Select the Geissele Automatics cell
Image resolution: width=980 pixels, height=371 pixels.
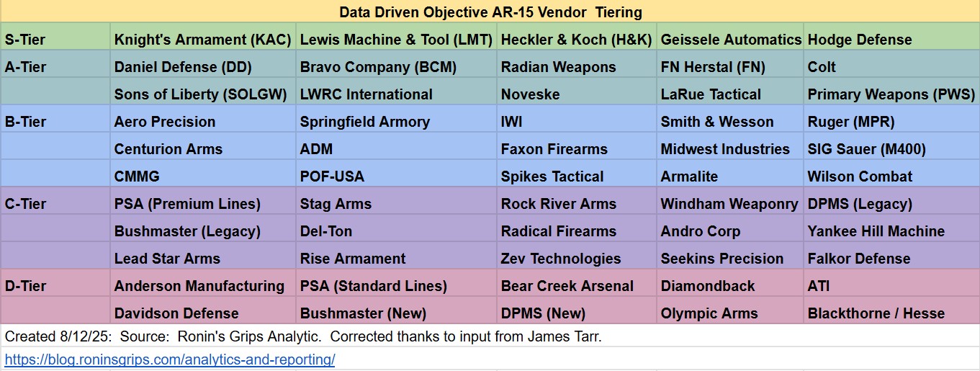[730, 40]
